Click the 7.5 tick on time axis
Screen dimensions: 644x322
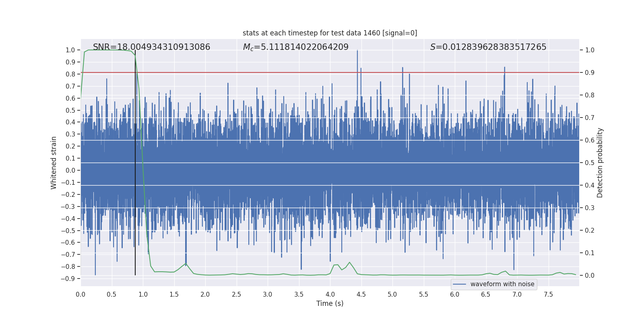coord(548,294)
